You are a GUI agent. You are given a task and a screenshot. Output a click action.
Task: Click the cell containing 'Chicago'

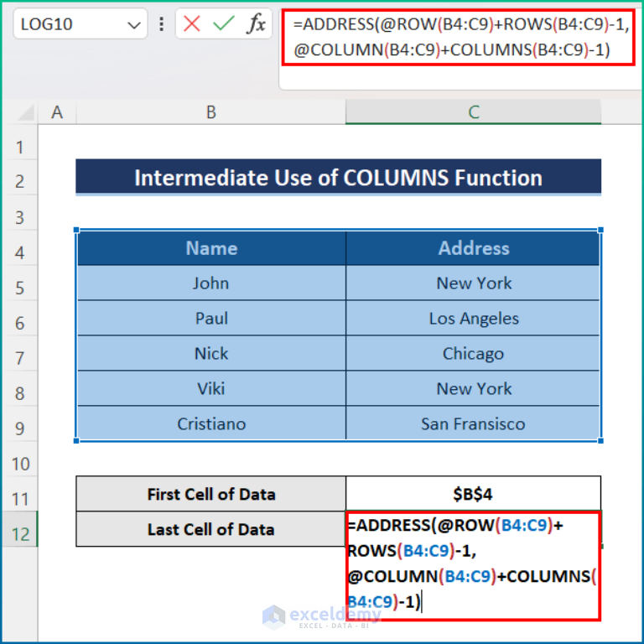(x=473, y=353)
